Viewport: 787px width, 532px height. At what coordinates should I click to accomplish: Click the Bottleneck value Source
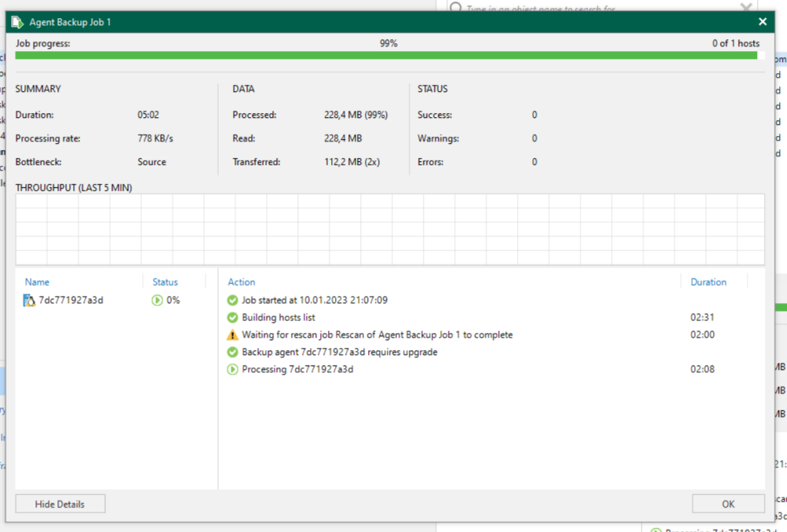152,162
